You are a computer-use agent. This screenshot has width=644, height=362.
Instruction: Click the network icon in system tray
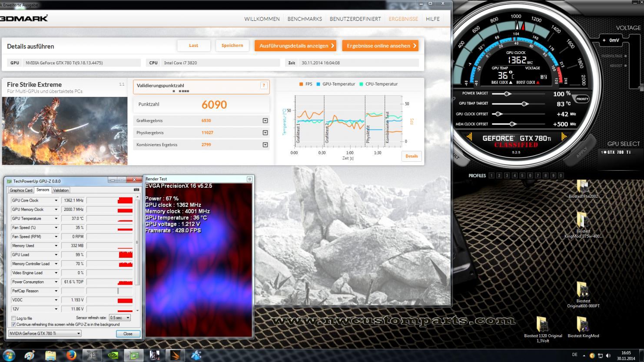pyautogui.click(x=600, y=355)
